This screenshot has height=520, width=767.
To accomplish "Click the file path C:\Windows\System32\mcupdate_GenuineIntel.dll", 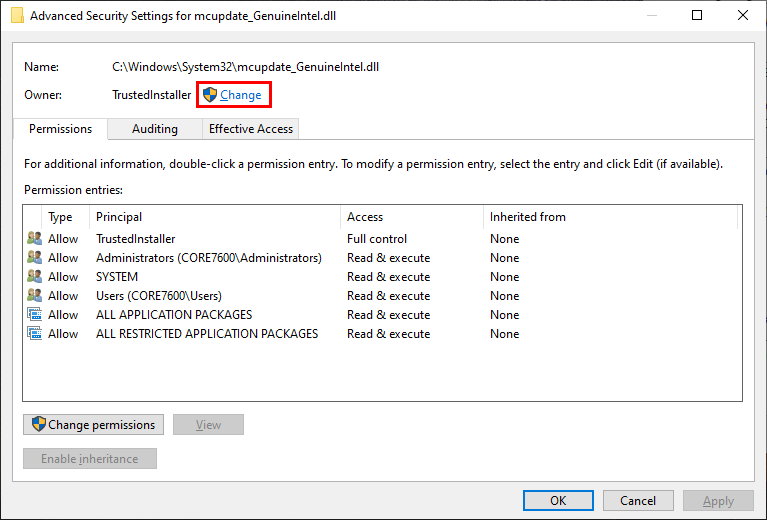I will (246, 67).
